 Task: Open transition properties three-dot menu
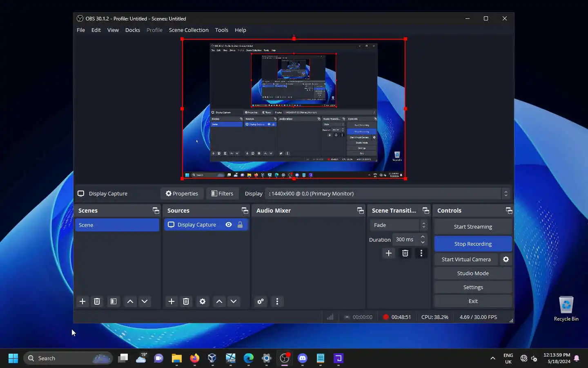point(421,253)
